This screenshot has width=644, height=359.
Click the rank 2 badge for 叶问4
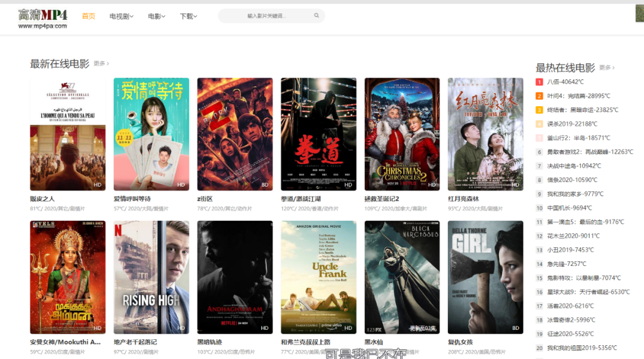tap(539, 96)
